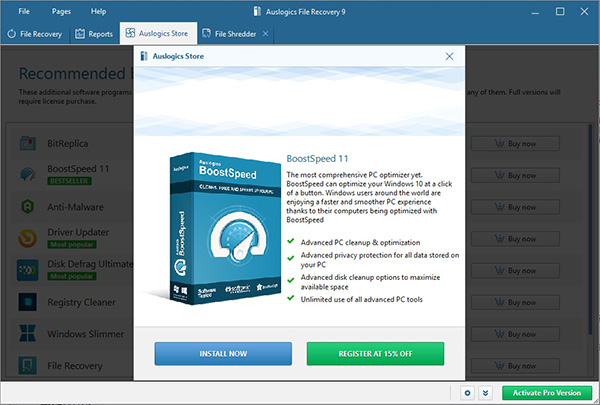The height and width of the screenshot is (405, 600).
Task: Click Buy now for Driver Updater
Action: pos(515,239)
